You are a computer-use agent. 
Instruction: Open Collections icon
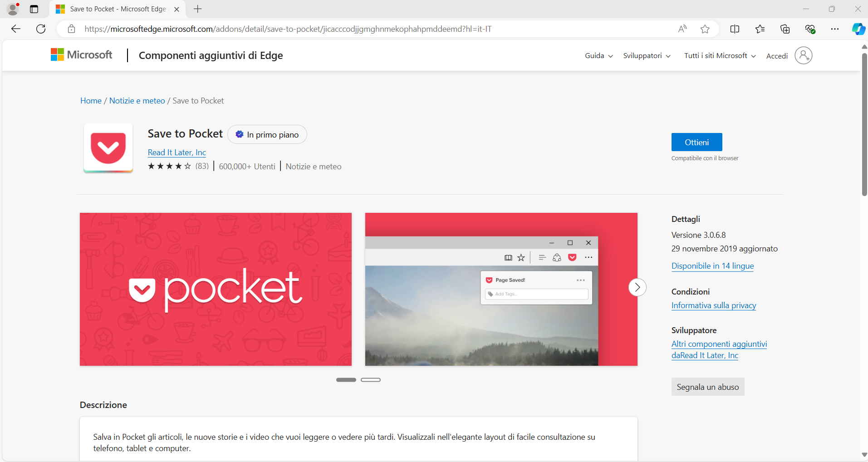point(785,29)
